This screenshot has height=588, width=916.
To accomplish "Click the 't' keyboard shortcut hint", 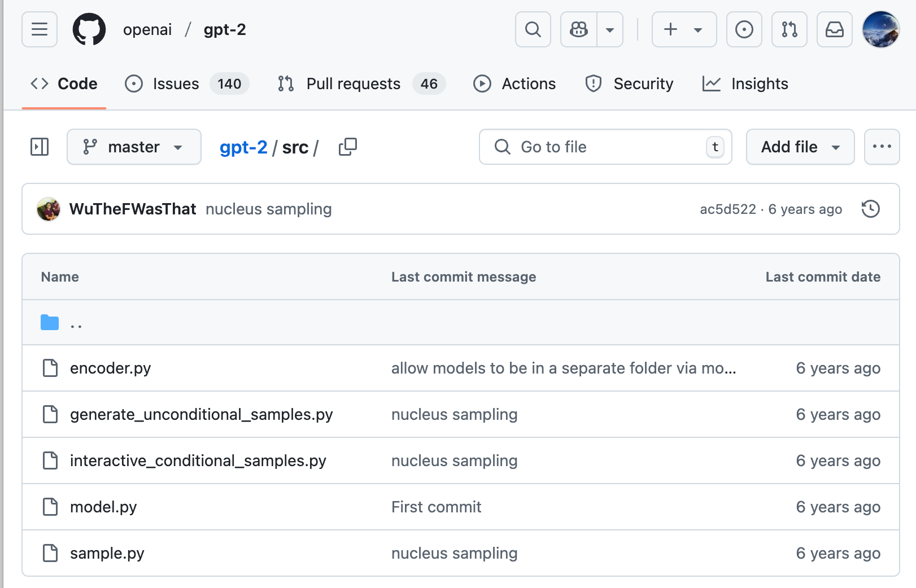I will (x=715, y=147).
